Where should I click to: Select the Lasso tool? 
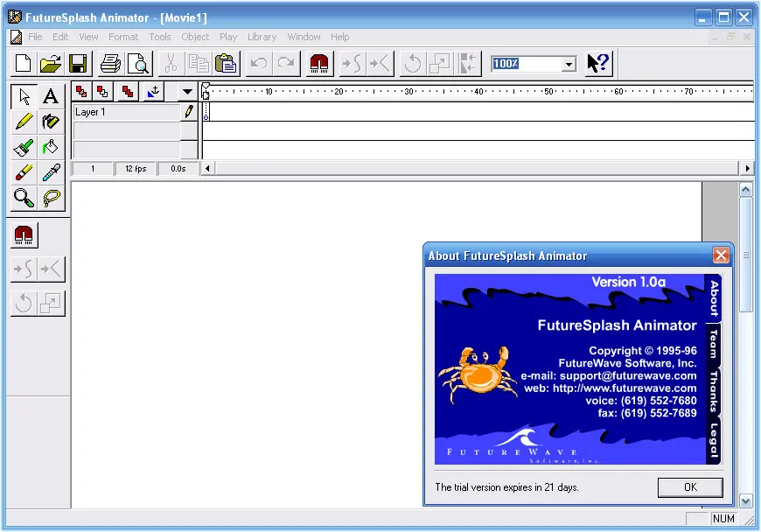50,198
